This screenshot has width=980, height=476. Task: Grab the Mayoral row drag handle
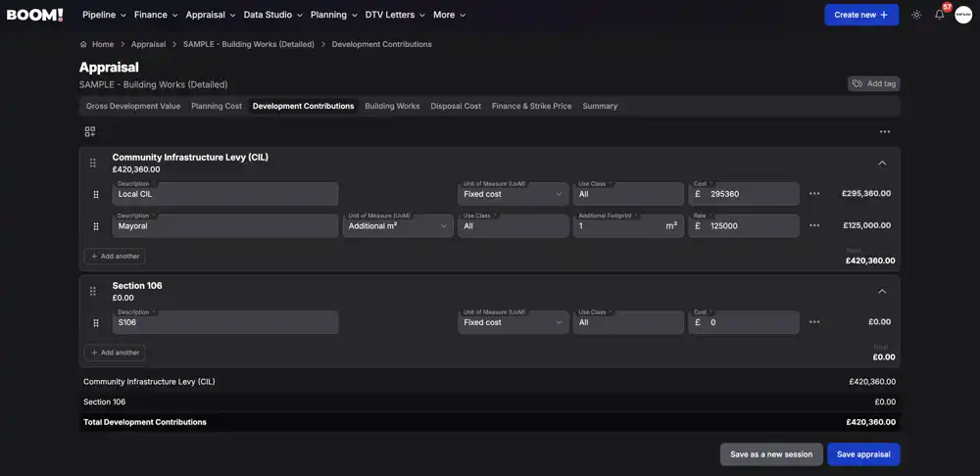[x=96, y=226]
